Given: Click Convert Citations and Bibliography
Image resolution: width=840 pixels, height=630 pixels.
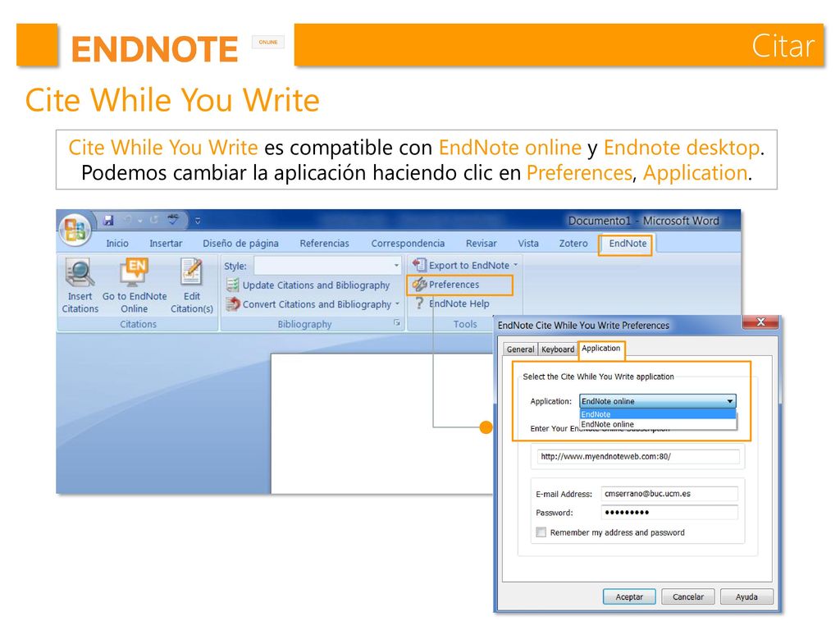Looking at the screenshot, I should point(308,304).
